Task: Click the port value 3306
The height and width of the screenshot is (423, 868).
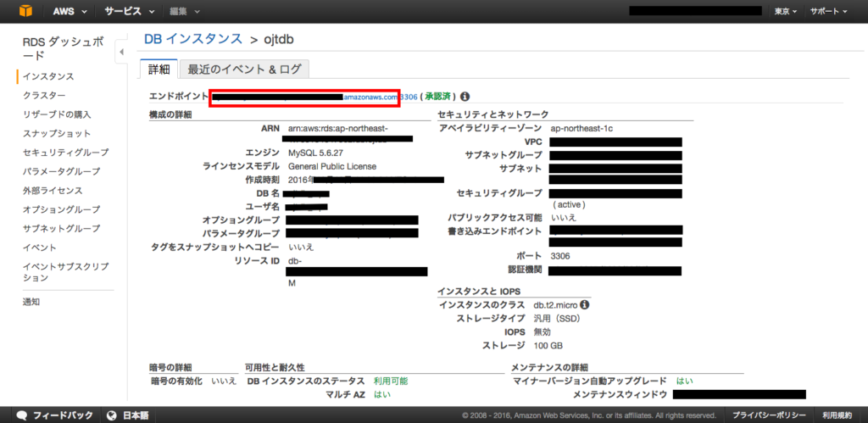Action: point(560,256)
